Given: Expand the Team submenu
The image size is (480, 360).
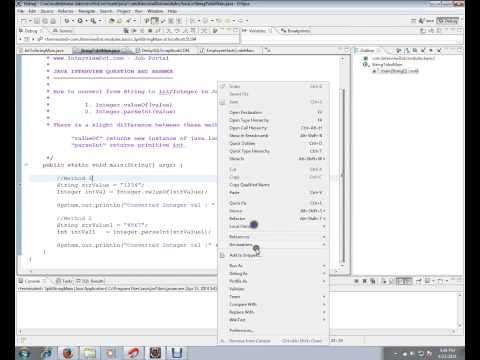Looking at the screenshot, I should pyautogui.click(x=273, y=297).
